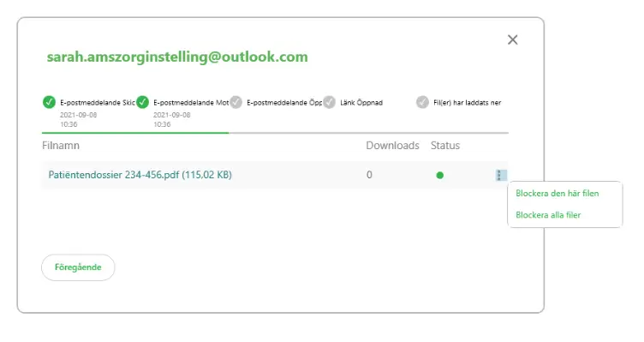
Task: Click the green check for E-postmeddelande Skic
Action: point(49,102)
